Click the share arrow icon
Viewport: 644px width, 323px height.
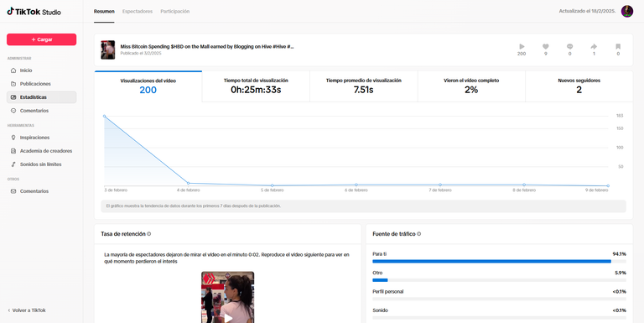(594, 46)
